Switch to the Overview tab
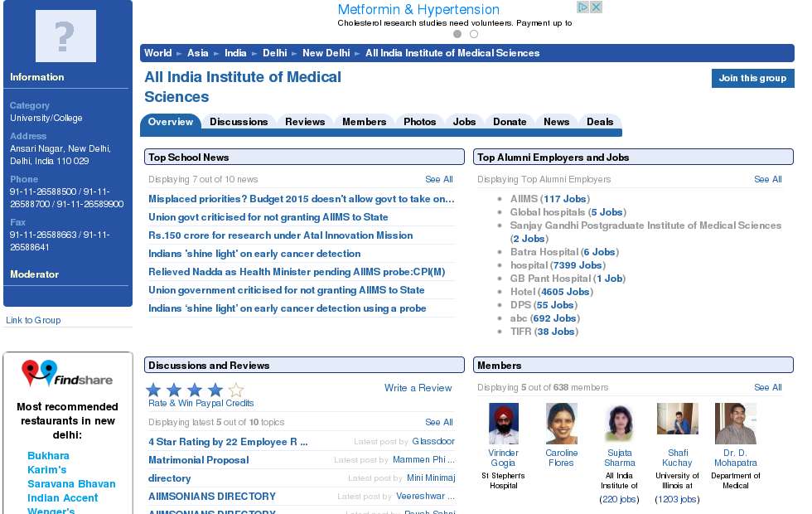The height and width of the screenshot is (514, 812). pyautogui.click(x=171, y=122)
